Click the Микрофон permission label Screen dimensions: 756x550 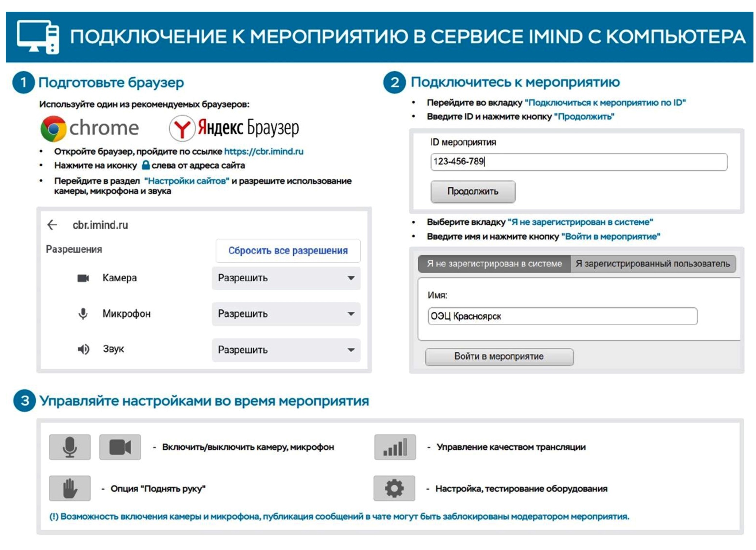click(x=127, y=314)
